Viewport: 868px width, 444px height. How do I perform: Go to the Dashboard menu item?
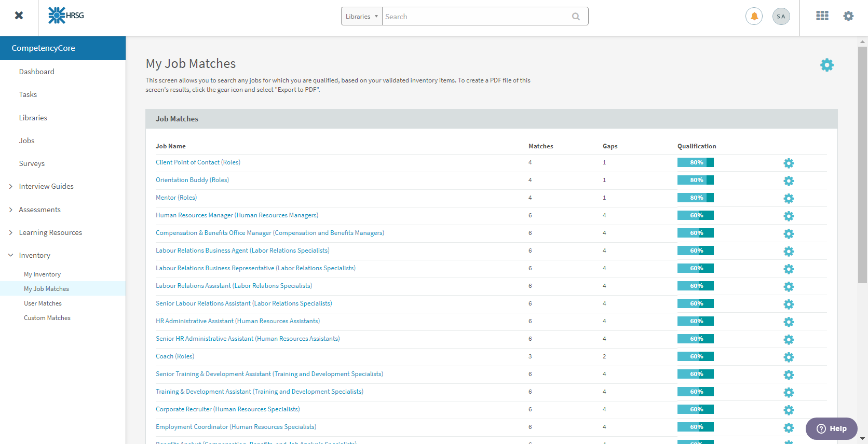[36, 72]
